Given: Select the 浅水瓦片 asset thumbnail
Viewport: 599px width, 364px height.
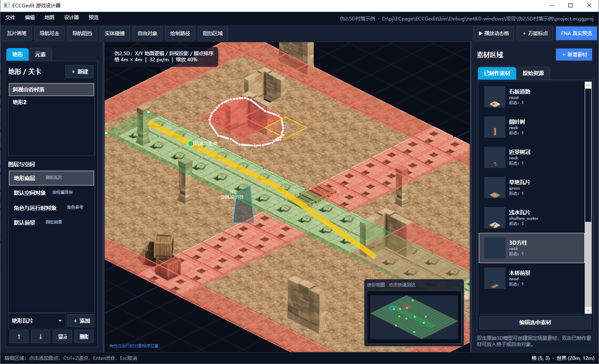Looking at the screenshot, I should pos(494,218).
